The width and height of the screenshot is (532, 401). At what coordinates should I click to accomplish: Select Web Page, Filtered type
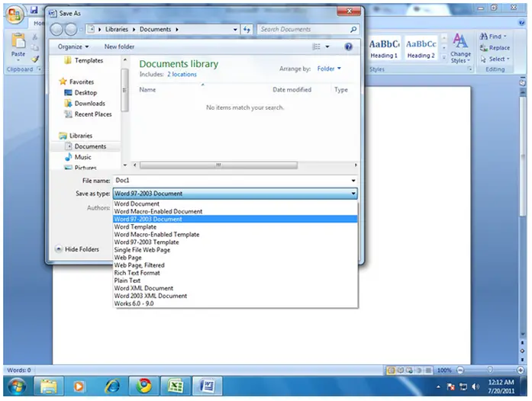point(235,265)
